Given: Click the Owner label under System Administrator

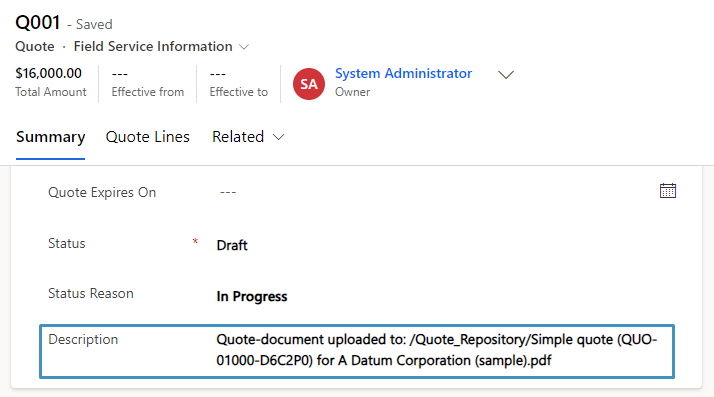Looking at the screenshot, I should (352, 92).
